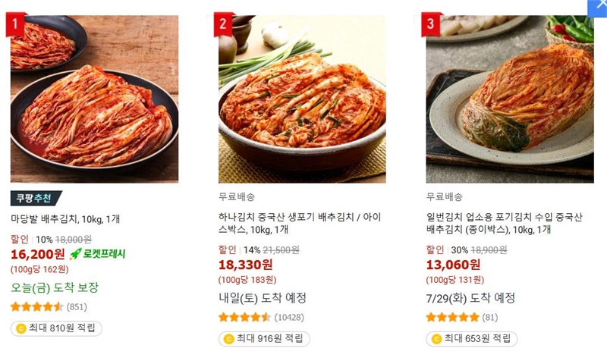Click the 13,060원 discounted price
607x364 pixels.
point(453,265)
